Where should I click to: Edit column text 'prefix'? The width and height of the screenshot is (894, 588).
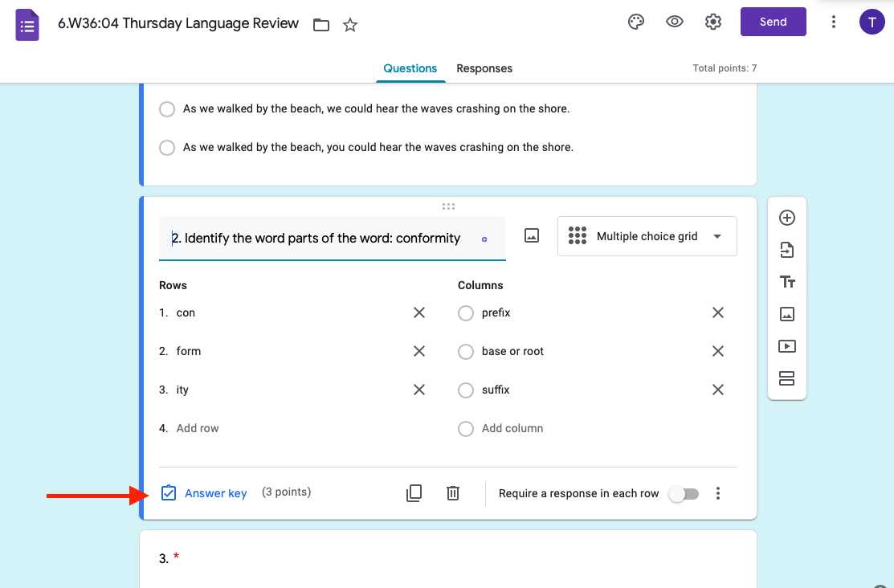click(496, 312)
